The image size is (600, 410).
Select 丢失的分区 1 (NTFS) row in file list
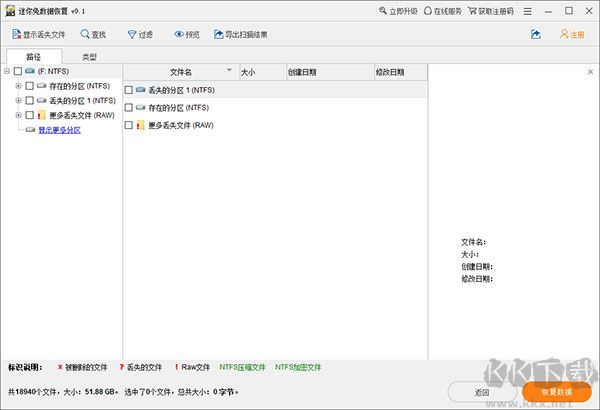pyautogui.click(x=275, y=90)
